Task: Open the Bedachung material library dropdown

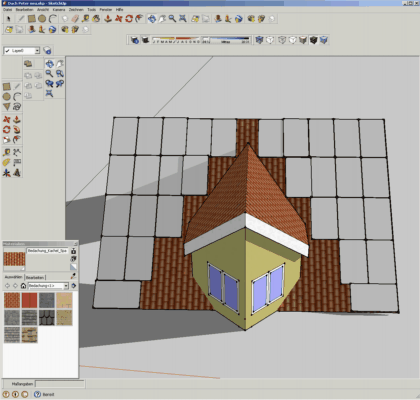Action: pos(66,286)
